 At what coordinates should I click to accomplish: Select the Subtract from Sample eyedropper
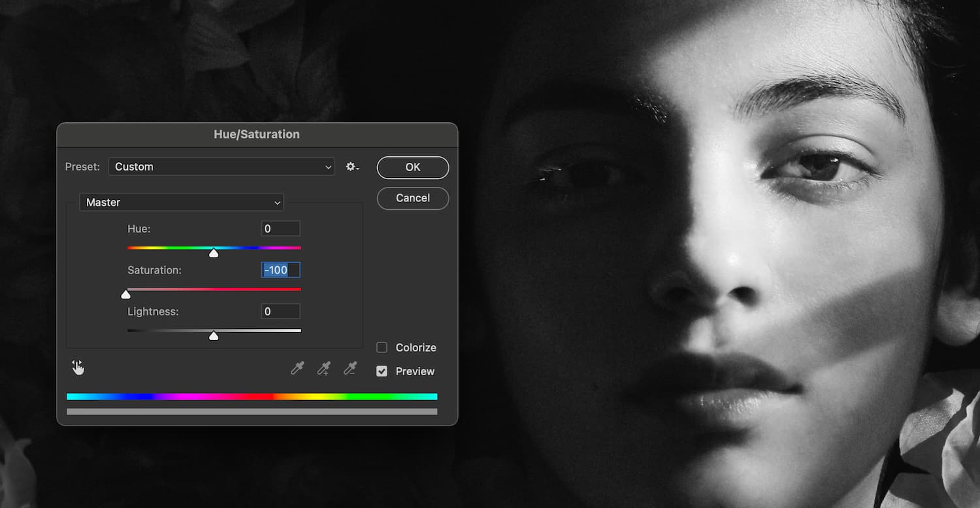351,369
